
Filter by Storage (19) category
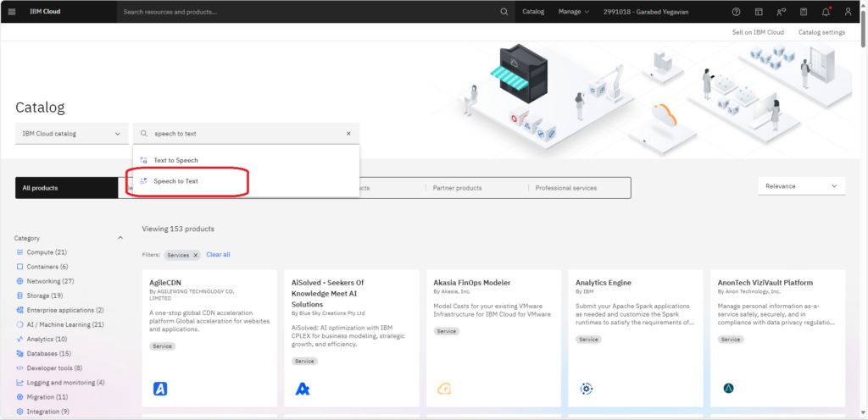click(x=45, y=296)
